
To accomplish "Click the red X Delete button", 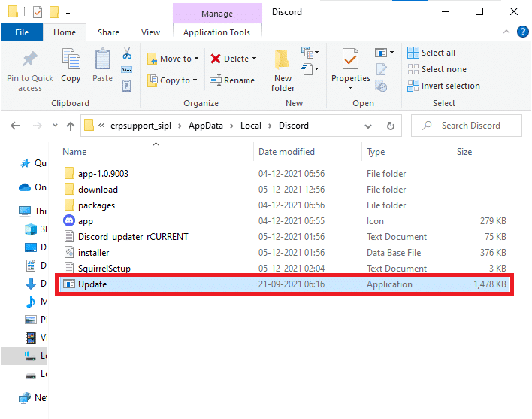I will [216, 59].
